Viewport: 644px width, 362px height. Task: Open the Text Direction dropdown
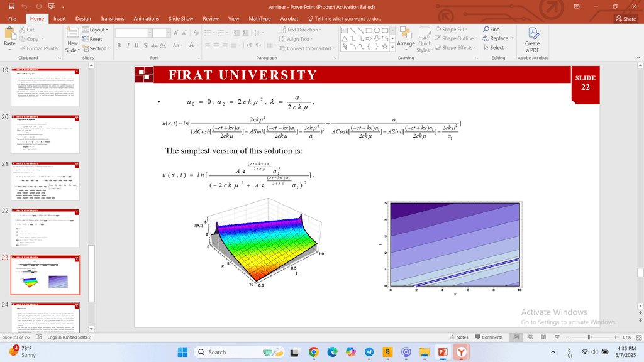pyautogui.click(x=300, y=30)
